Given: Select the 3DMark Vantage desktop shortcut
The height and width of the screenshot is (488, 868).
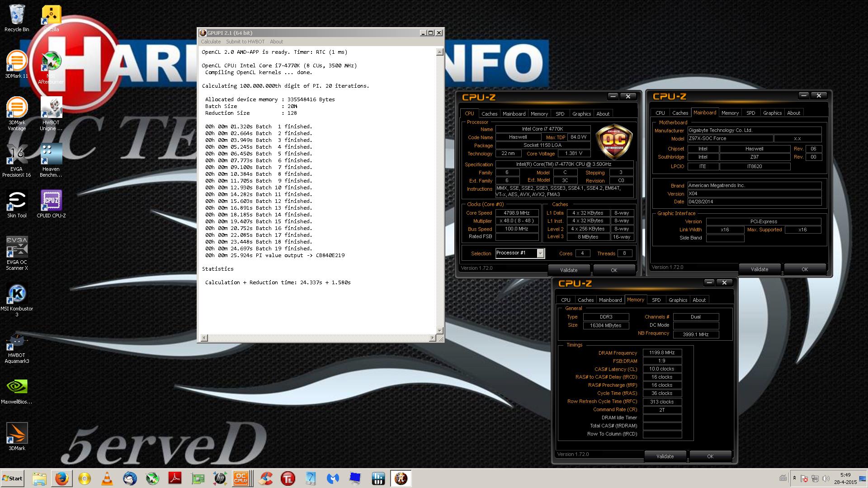Looking at the screenshot, I should [x=17, y=114].
